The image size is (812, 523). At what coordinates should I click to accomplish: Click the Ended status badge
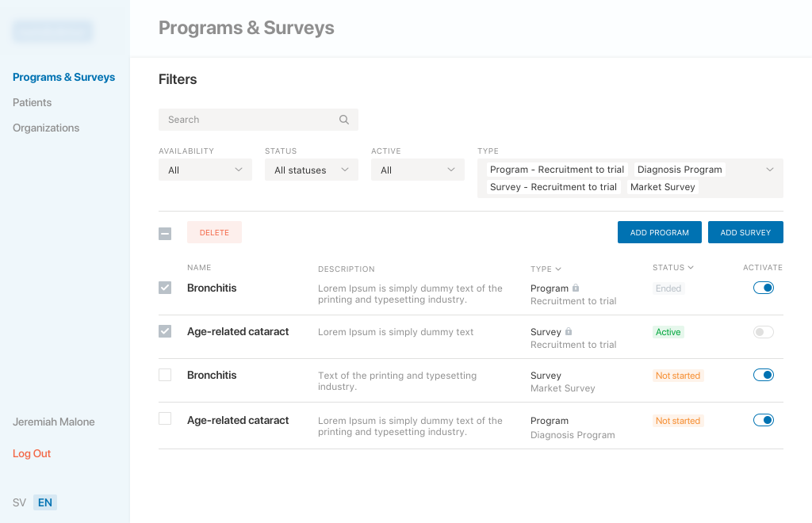coord(668,288)
